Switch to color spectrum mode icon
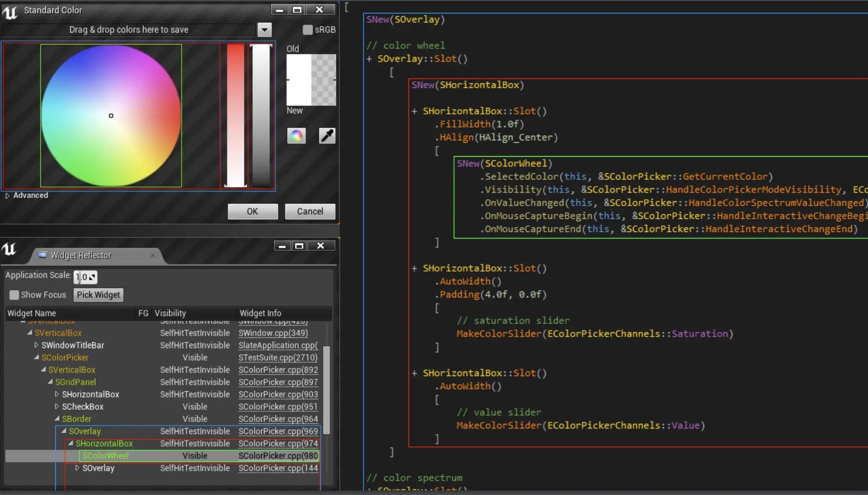The height and width of the screenshot is (495, 868). pyautogui.click(x=296, y=136)
